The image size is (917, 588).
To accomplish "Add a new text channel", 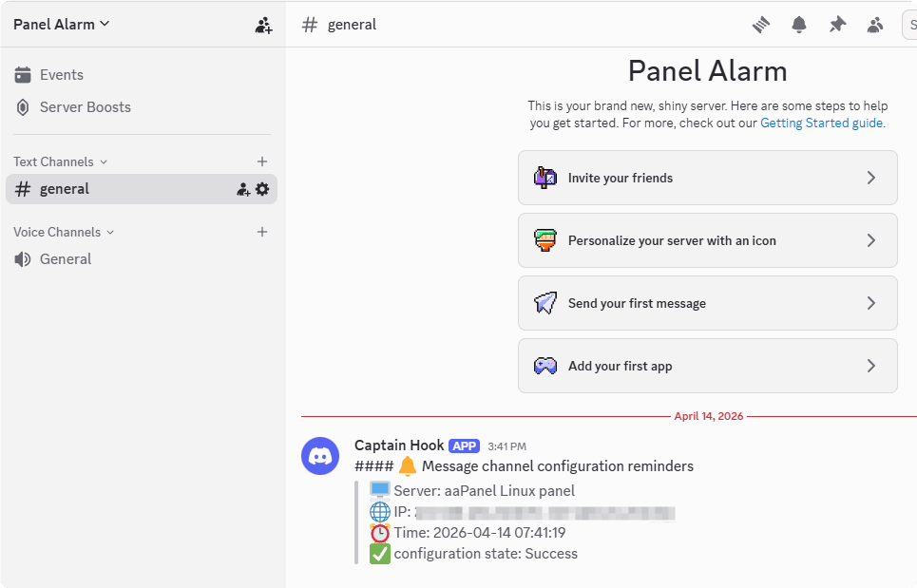I will (262, 161).
